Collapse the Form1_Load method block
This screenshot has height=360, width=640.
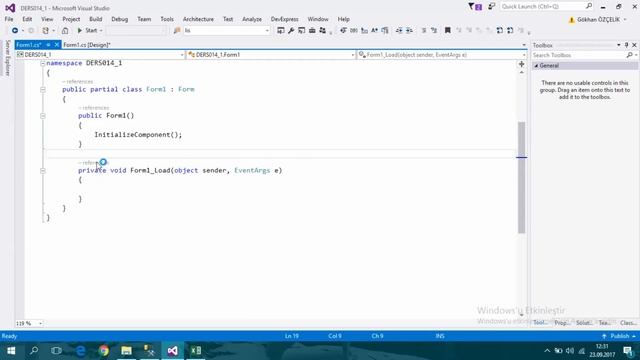click(43, 171)
